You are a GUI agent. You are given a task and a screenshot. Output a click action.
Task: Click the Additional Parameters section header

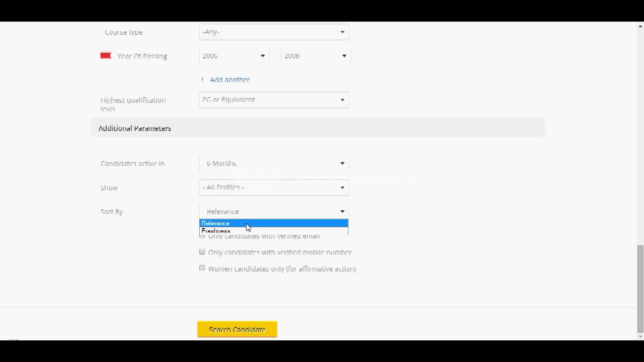318,128
